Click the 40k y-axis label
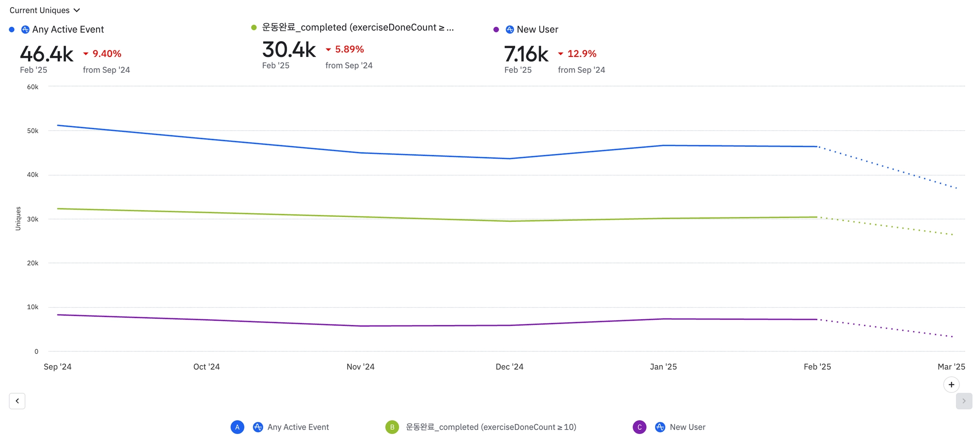Image resolution: width=980 pixels, height=445 pixels. (33, 175)
